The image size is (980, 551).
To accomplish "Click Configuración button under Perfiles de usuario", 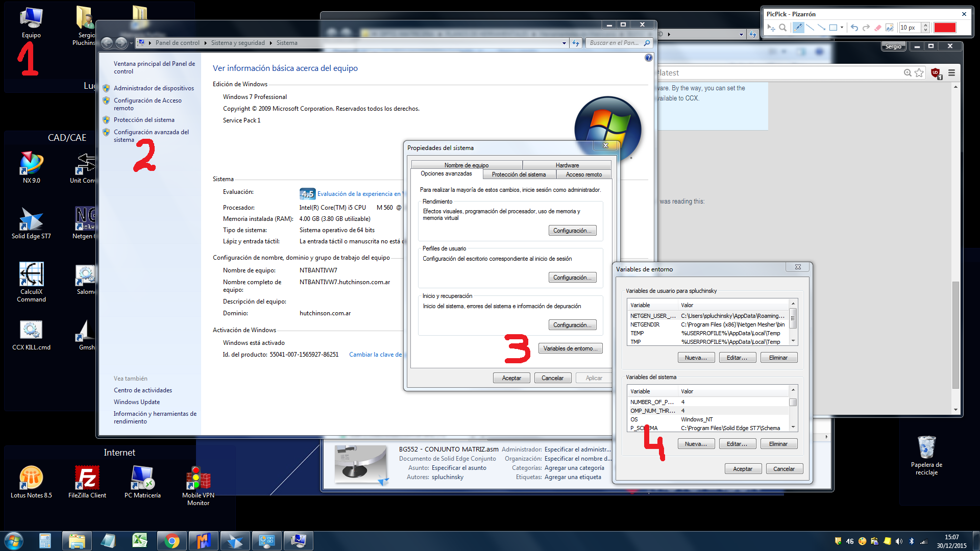I will tap(572, 278).
